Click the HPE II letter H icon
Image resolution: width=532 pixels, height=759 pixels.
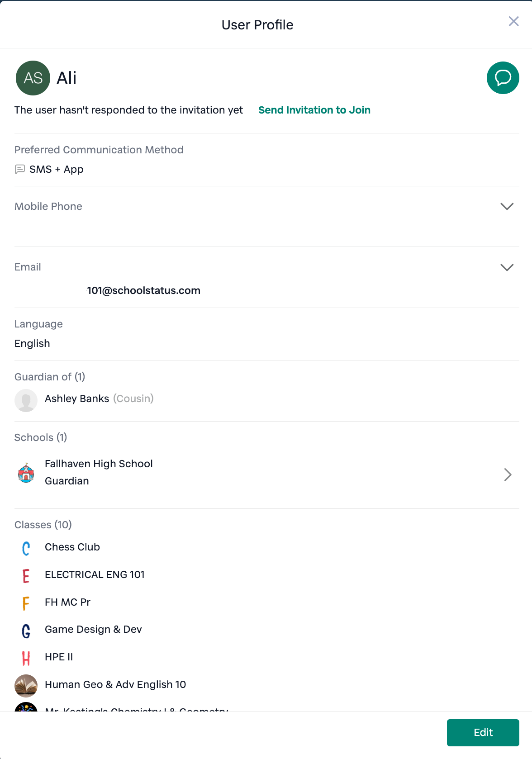tap(26, 658)
